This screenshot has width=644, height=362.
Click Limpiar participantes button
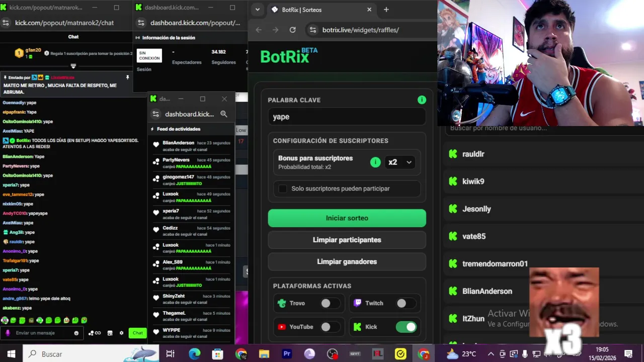pos(347,240)
